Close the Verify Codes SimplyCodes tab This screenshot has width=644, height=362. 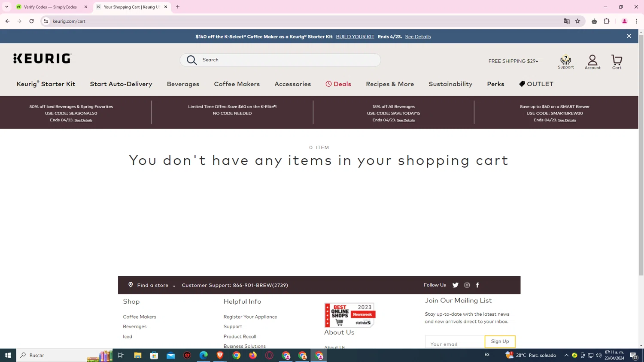(86, 7)
